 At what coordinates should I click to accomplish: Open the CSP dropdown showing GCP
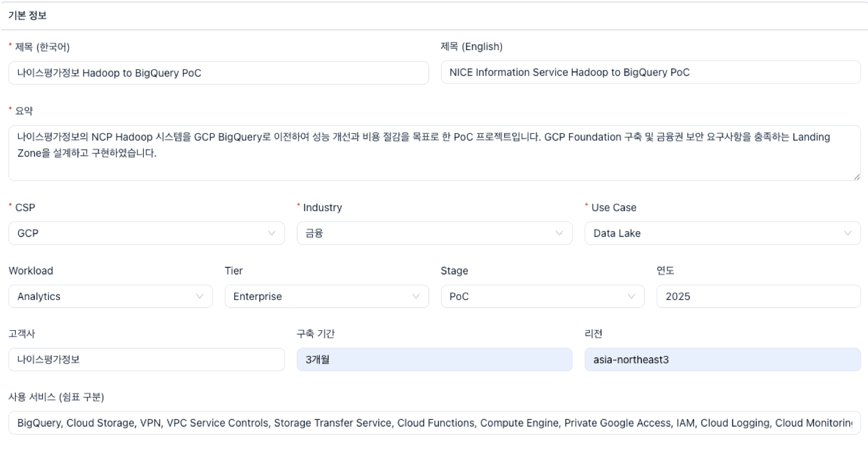coord(147,233)
